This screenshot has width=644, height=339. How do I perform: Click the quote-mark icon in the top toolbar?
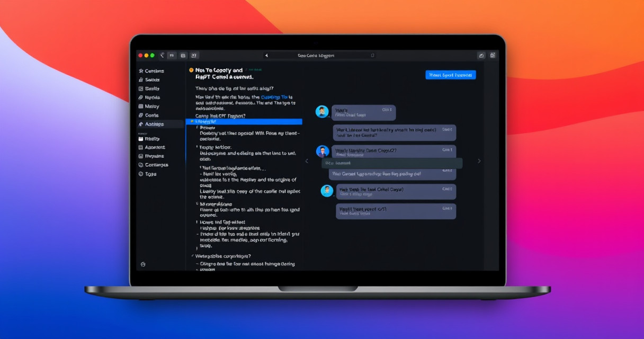[x=172, y=55]
